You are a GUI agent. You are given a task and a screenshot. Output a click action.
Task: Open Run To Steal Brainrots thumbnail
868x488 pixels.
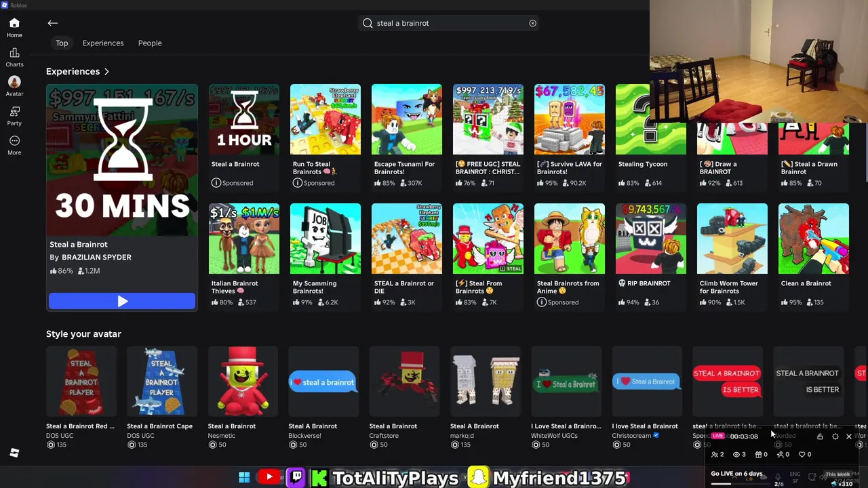point(325,119)
